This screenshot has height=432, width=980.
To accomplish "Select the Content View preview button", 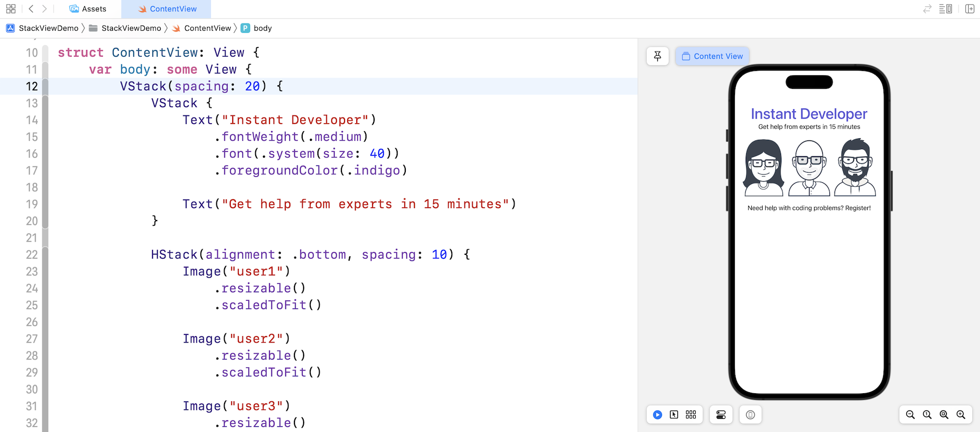I will (x=713, y=56).
